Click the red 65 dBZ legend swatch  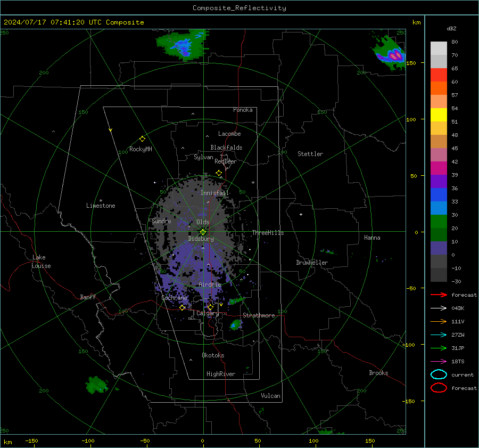(x=439, y=75)
